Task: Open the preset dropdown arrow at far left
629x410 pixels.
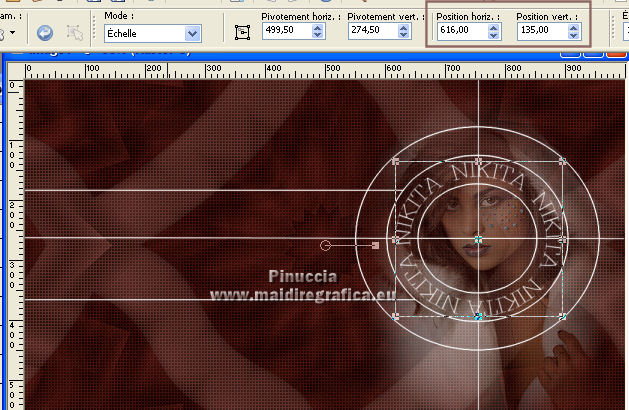Action: click(x=13, y=32)
